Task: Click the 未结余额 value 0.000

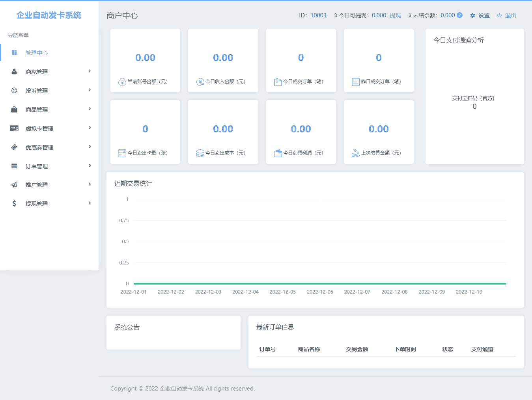Action: tap(448, 15)
